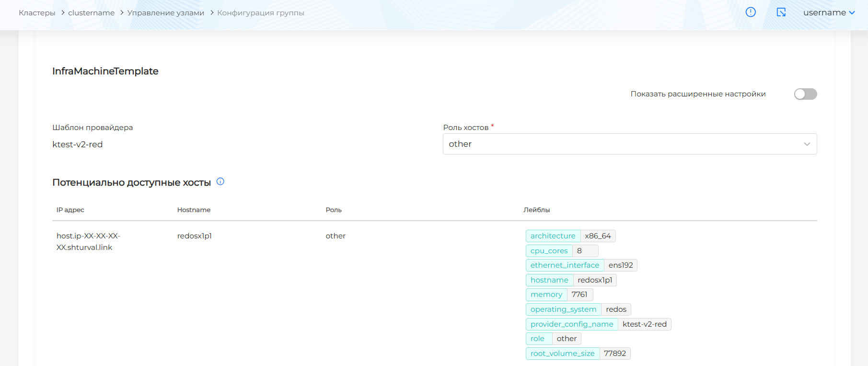Click the Лейблы column header
The height and width of the screenshot is (366, 868).
(536, 210)
